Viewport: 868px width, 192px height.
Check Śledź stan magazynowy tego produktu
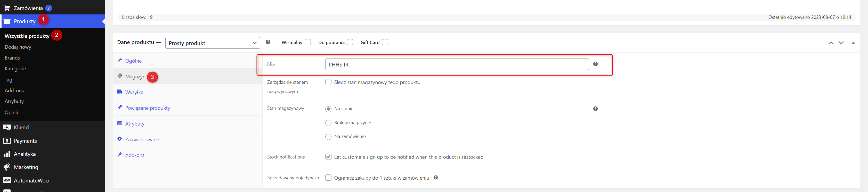tap(328, 82)
